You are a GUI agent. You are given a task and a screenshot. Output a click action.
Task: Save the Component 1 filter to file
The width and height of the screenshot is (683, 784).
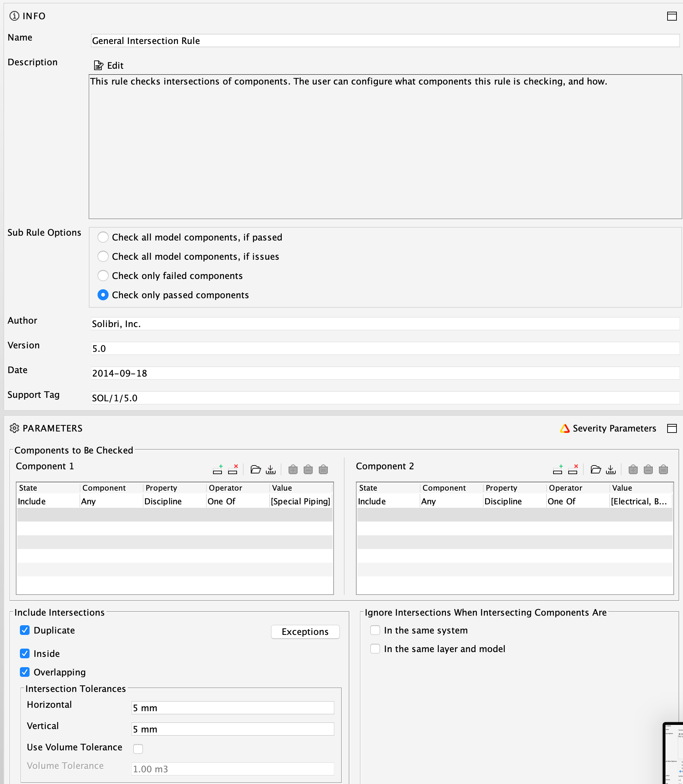271,469
